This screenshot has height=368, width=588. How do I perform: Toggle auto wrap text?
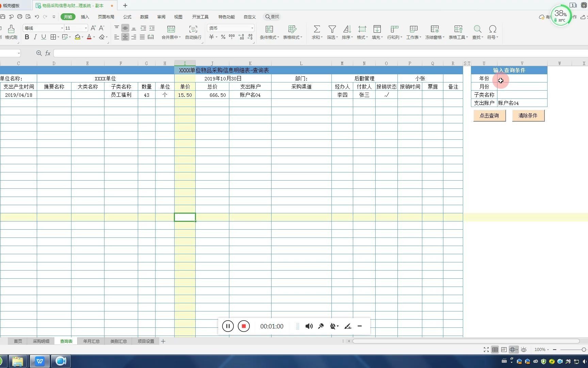[193, 32]
